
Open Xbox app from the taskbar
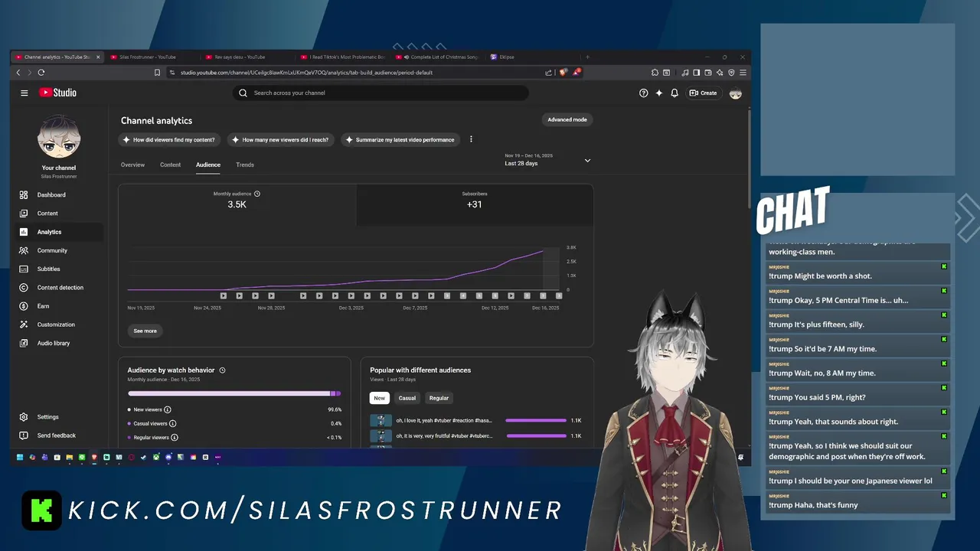point(156,457)
